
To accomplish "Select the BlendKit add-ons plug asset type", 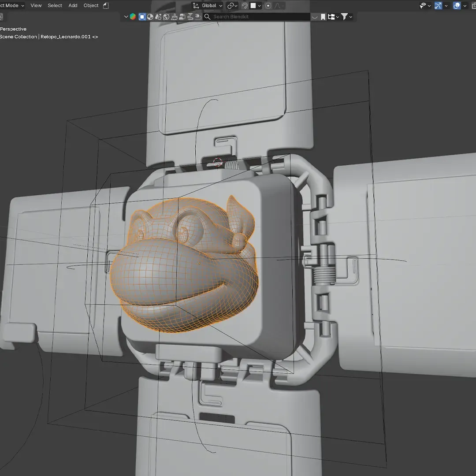I will coord(198,17).
